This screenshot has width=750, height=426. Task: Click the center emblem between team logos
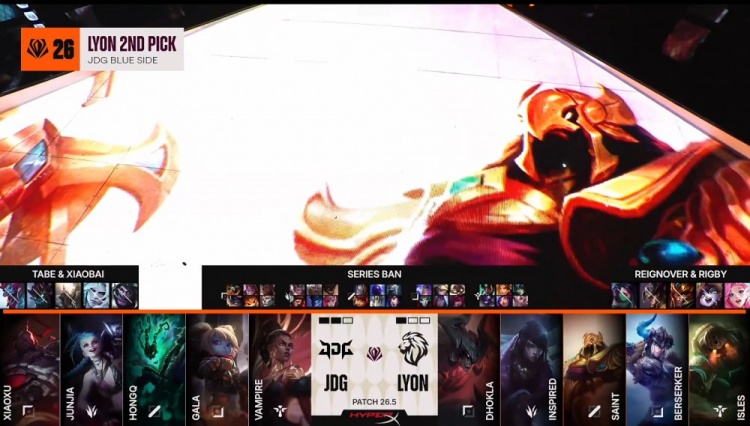[x=375, y=353]
